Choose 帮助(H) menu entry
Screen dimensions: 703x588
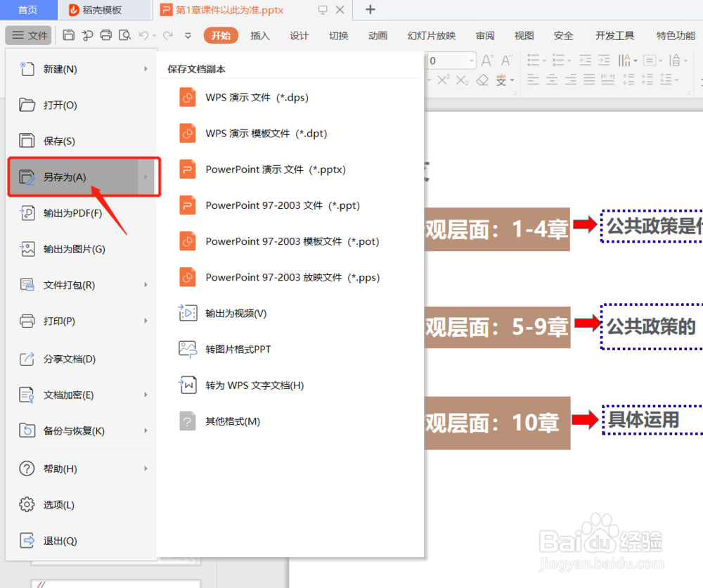(x=82, y=468)
